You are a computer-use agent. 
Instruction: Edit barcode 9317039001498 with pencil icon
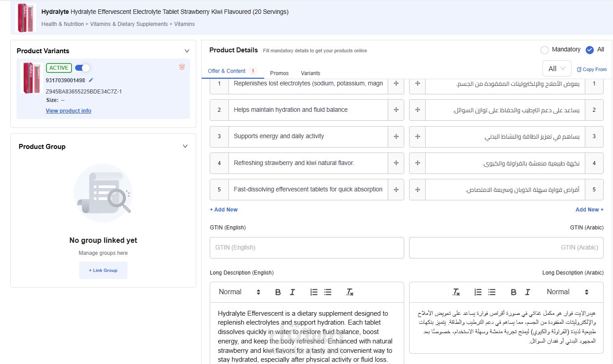[91, 80]
